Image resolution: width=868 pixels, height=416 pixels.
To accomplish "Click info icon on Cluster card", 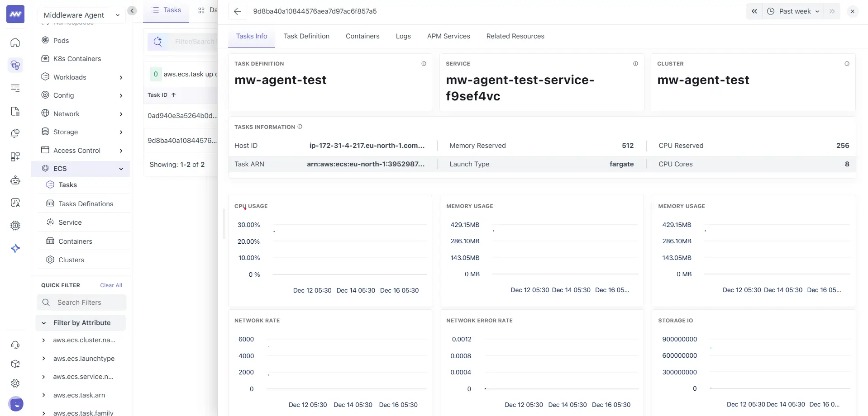I will 847,64.
